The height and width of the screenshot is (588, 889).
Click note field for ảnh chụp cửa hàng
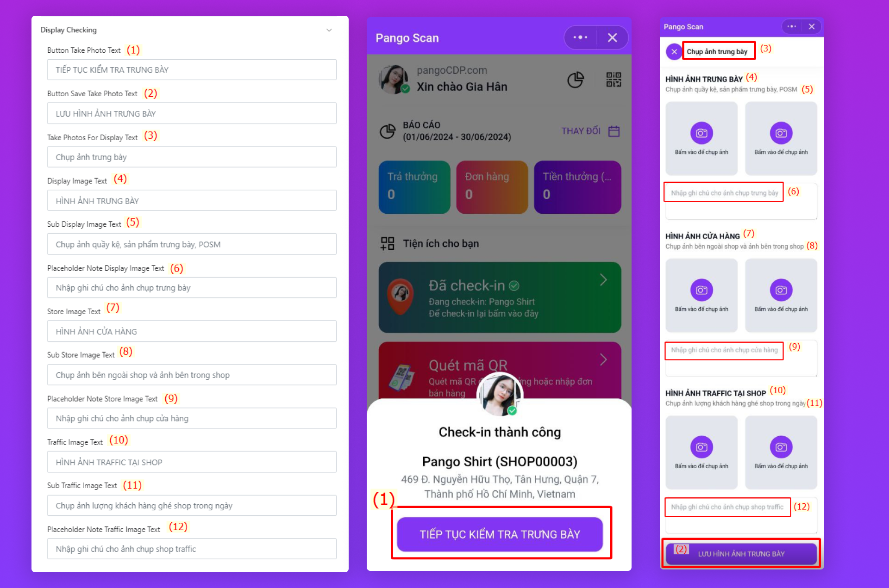click(741, 358)
